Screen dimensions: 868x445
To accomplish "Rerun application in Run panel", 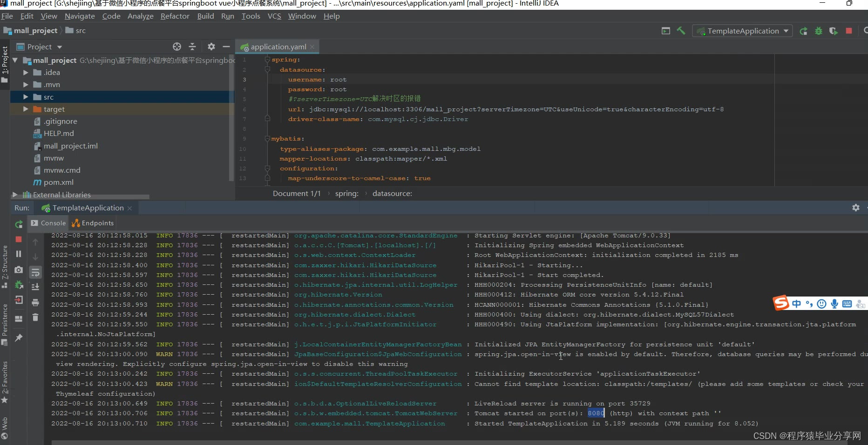I will [19, 224].
